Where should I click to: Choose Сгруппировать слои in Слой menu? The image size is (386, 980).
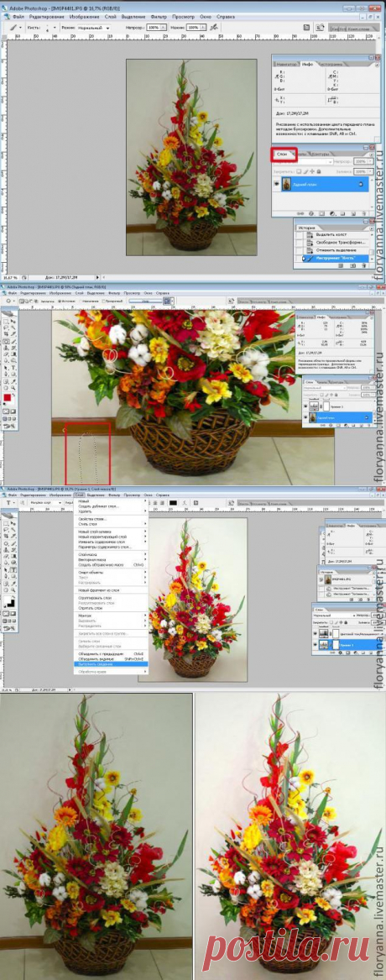tap(94, 598)
